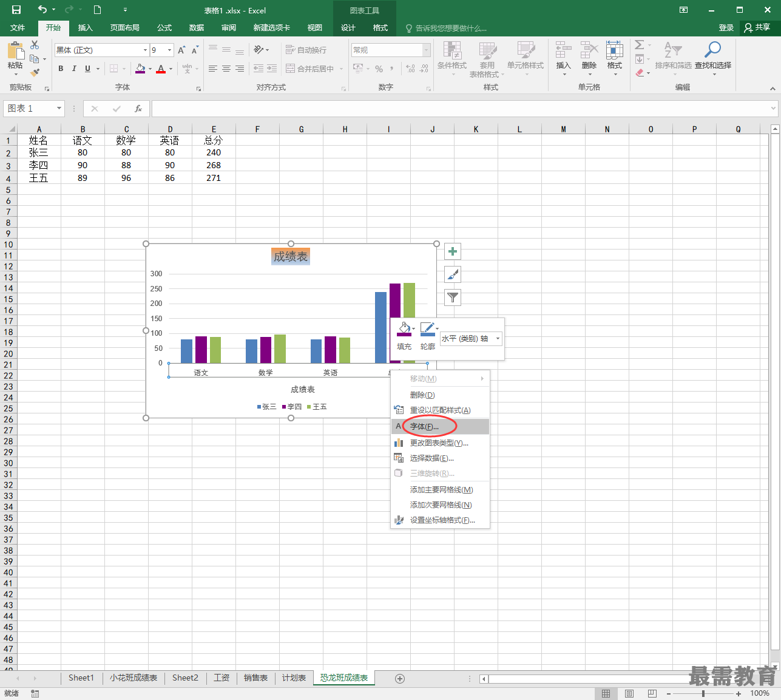Expand Merge and Center dropdown arrow
Screen dimensions: 781x700
[341, 69]
